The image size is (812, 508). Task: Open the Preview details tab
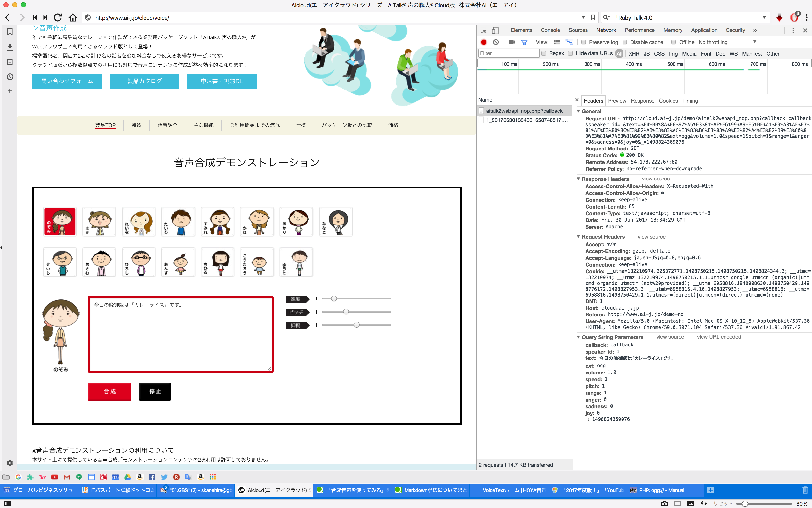tap(617, 101)
